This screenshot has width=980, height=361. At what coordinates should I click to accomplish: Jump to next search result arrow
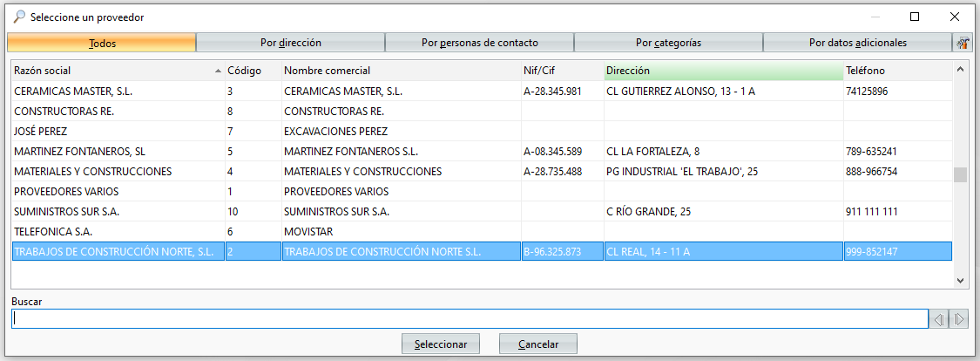pyautogui.click(x=959, y=320)
